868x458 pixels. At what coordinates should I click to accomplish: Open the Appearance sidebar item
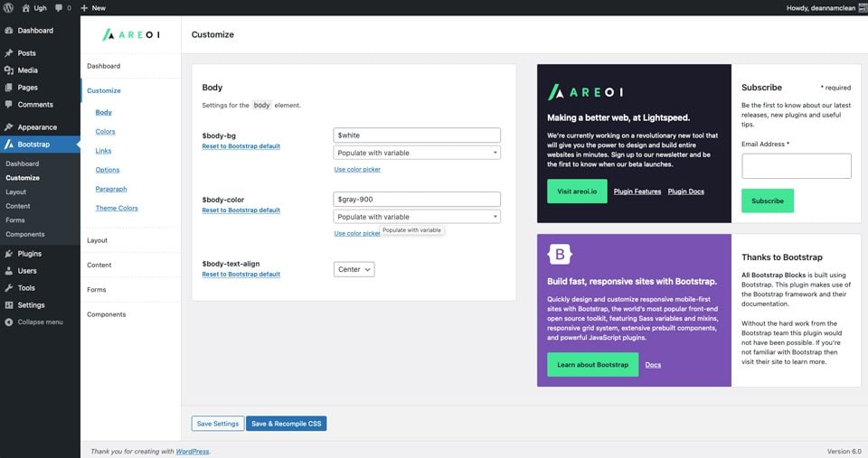(x=36, y=127)
